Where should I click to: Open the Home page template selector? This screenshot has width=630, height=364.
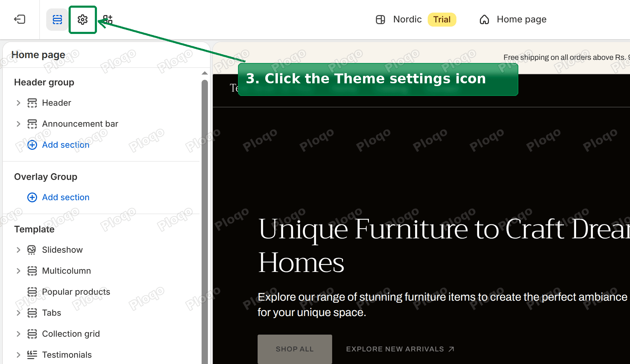(513, 20)
